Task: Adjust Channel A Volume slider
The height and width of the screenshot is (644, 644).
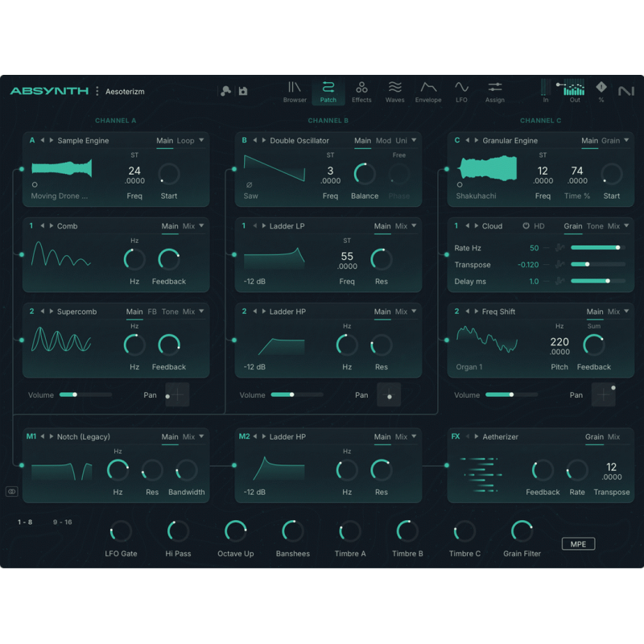Action: click(x=85, y=394)
